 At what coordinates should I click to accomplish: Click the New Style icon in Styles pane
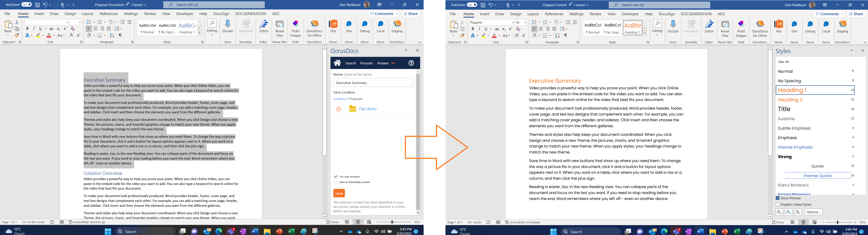pos(779,212)
